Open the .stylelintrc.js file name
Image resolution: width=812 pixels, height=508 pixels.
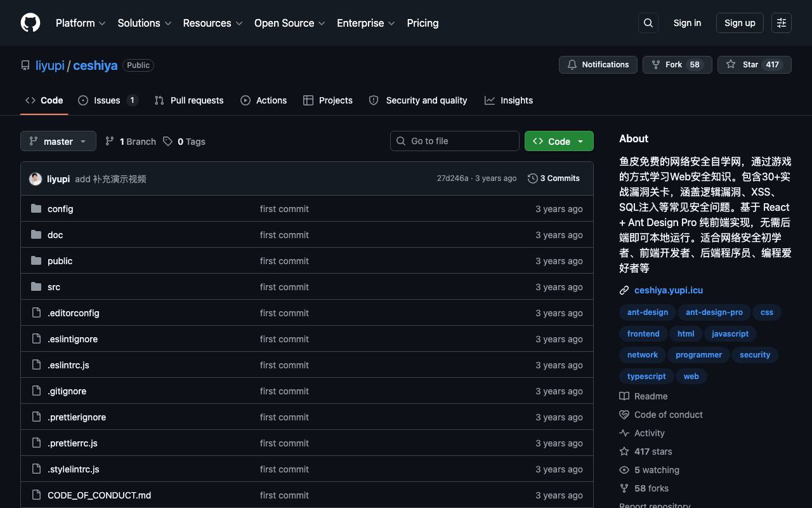coord(74,469)
